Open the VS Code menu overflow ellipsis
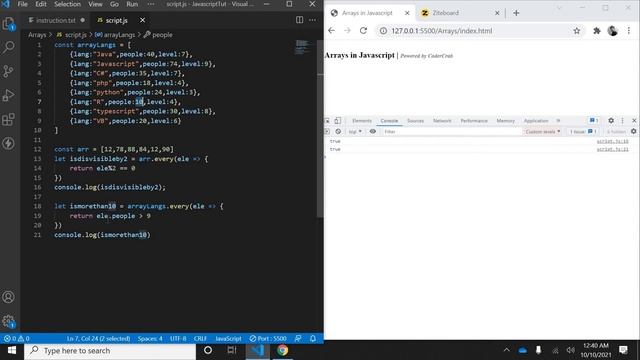This screenshot has height=360, width=640. (151, 4)
